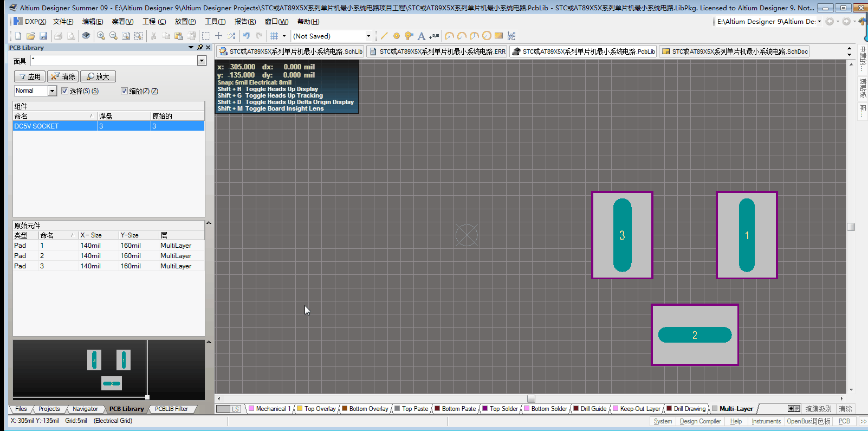Screen dimensions: 868x431
Task: Click the footprint preview thumbnail
Action: [x=109, y=369]
